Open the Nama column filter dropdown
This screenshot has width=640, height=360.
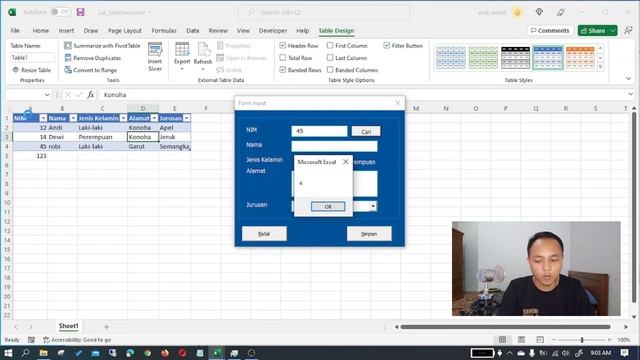click(x=73, y=118)
